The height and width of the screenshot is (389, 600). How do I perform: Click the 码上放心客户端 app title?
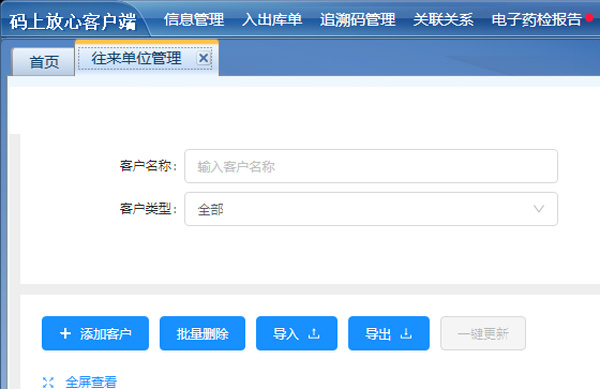73,21
